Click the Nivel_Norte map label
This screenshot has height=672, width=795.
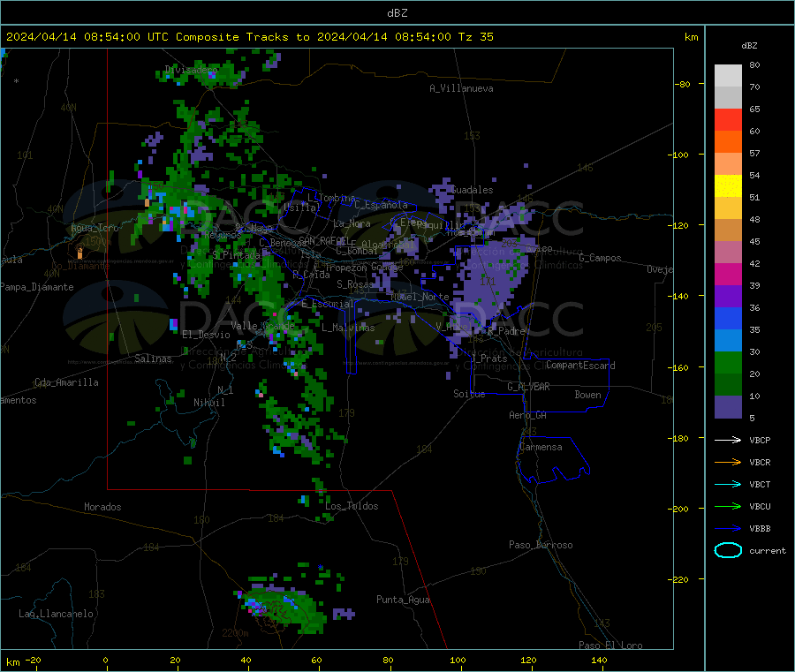coord(420,297)
